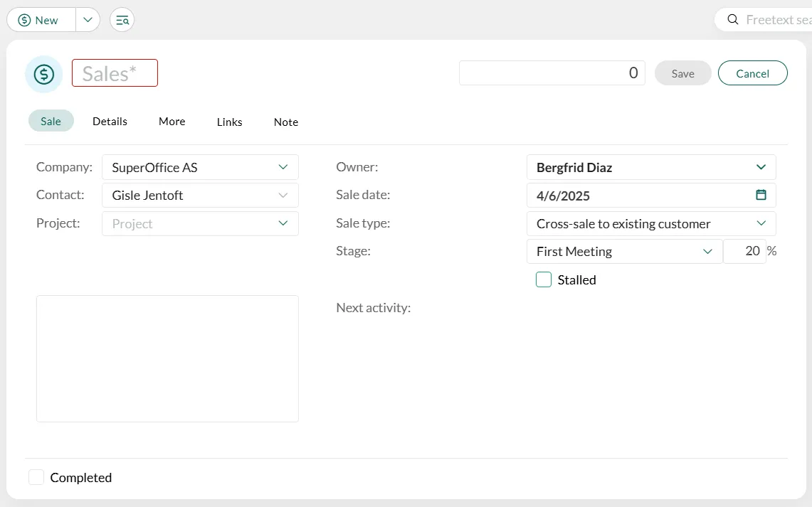This screenshot has height=507, width=812.
Task: Expand the Owner dropdown for Bergfrid Diaz
Action: coord(761,167)
